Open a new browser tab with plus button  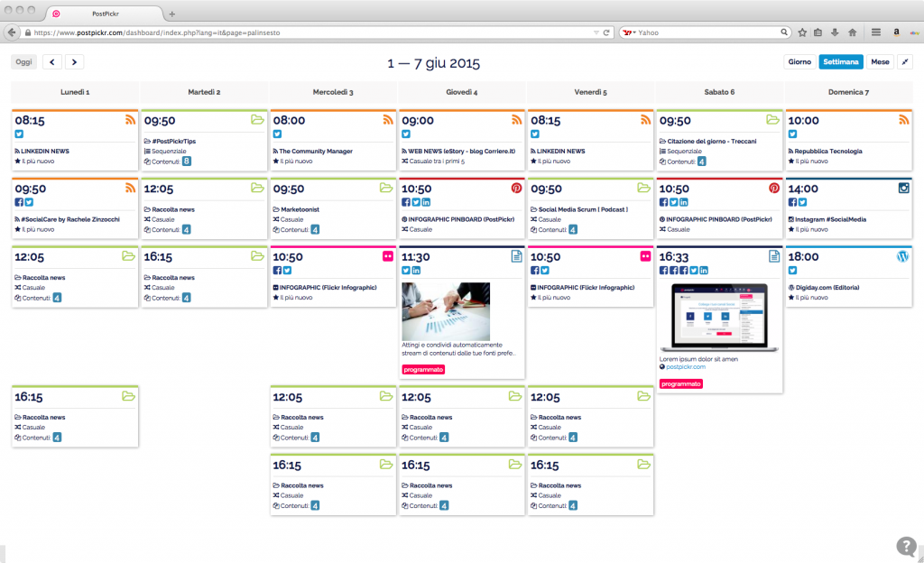pos(172,14)
